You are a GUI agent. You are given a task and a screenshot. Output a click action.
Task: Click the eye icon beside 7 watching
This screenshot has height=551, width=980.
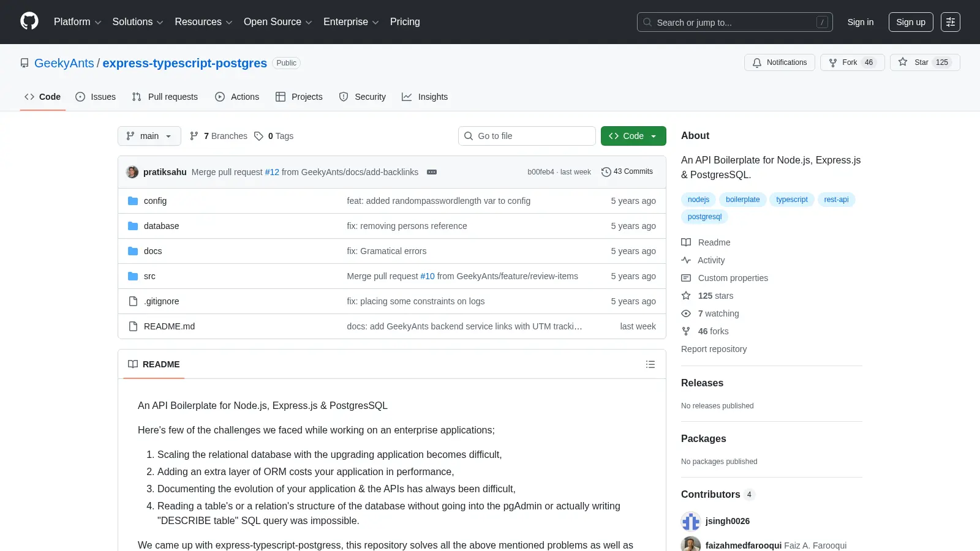coord(686,313)
